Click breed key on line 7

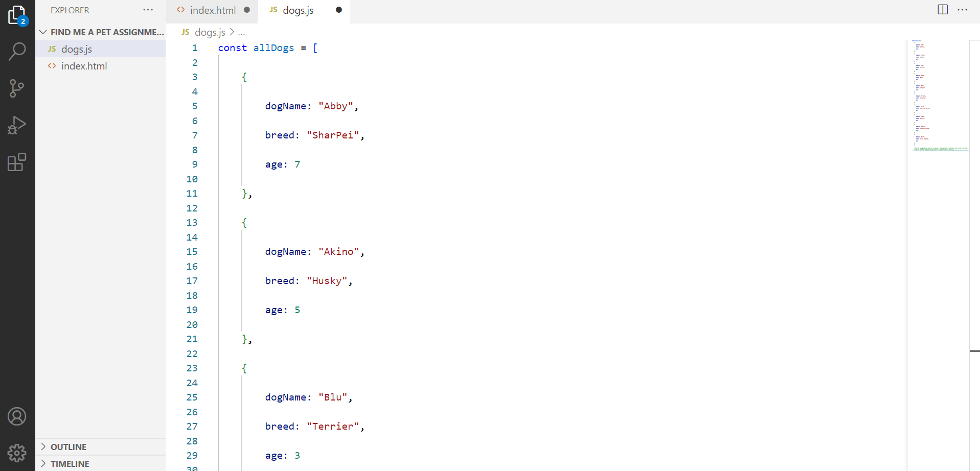(280, 135)
